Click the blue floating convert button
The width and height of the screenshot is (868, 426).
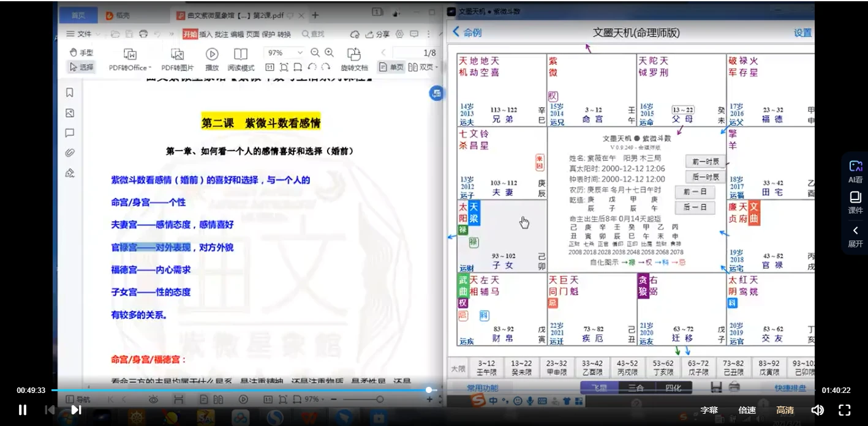(436, 93)
